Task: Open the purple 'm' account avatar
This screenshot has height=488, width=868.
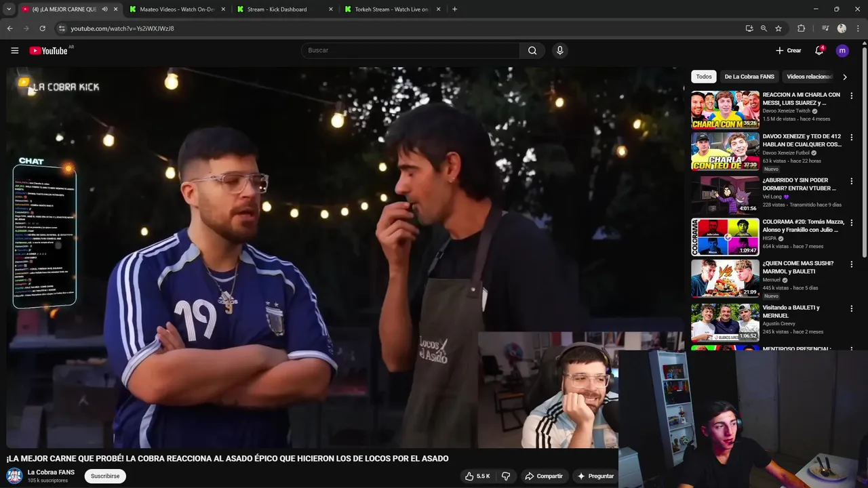Action: tap(842, 50)
